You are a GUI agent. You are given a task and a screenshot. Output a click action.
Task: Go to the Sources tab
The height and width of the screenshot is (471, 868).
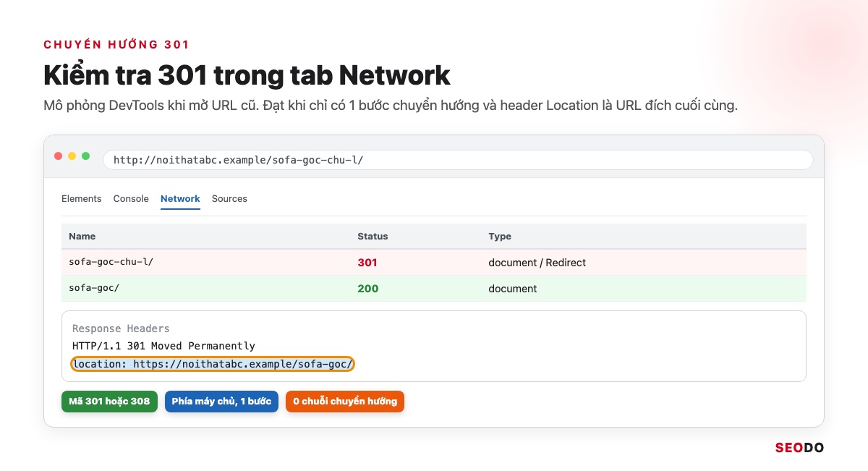pos(229,198)
